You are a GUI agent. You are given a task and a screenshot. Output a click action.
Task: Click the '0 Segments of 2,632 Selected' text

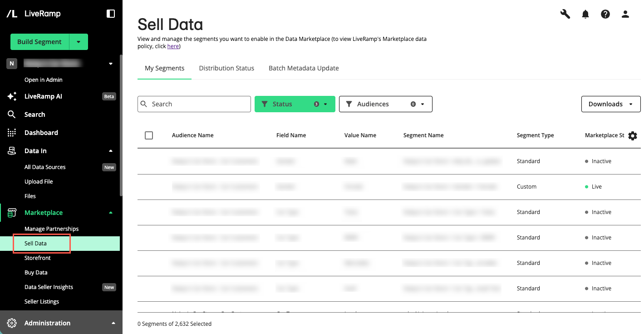(175, 324)
